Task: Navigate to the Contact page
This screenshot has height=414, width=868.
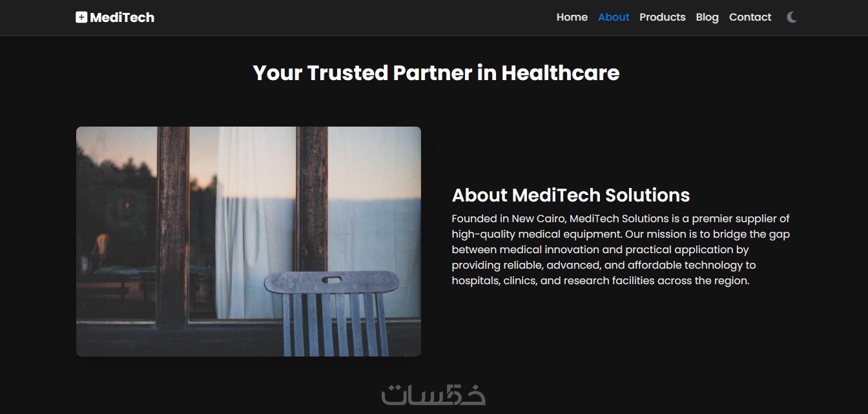Action: pos(750,17)
